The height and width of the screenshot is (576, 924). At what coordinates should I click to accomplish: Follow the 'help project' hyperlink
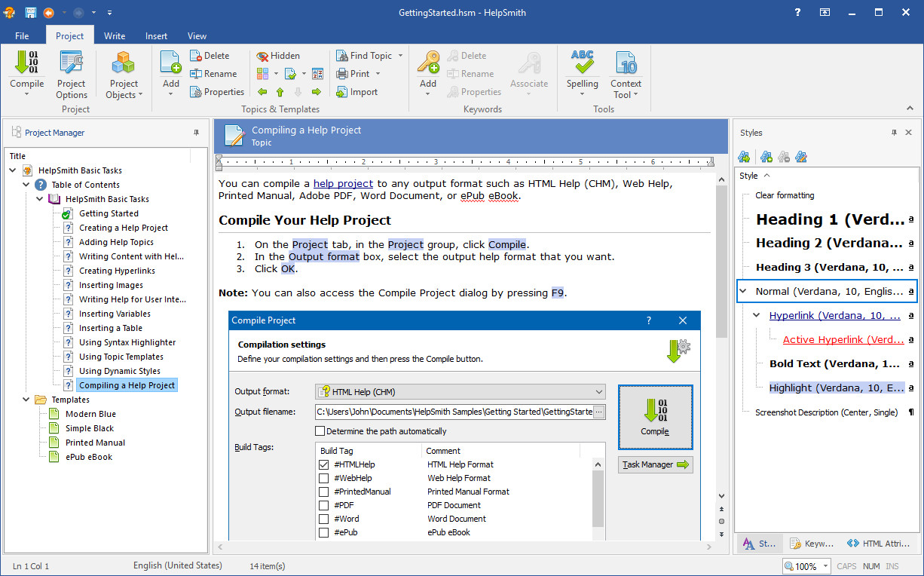343,183
